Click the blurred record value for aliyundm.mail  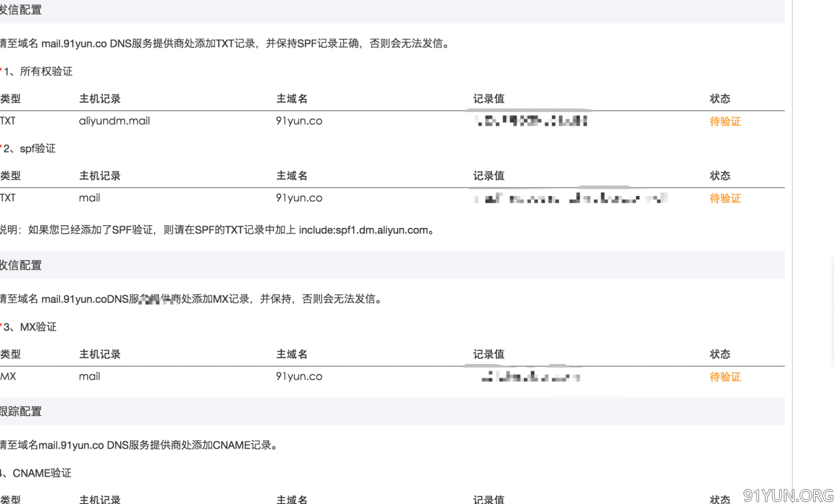(x=532, y=120)
